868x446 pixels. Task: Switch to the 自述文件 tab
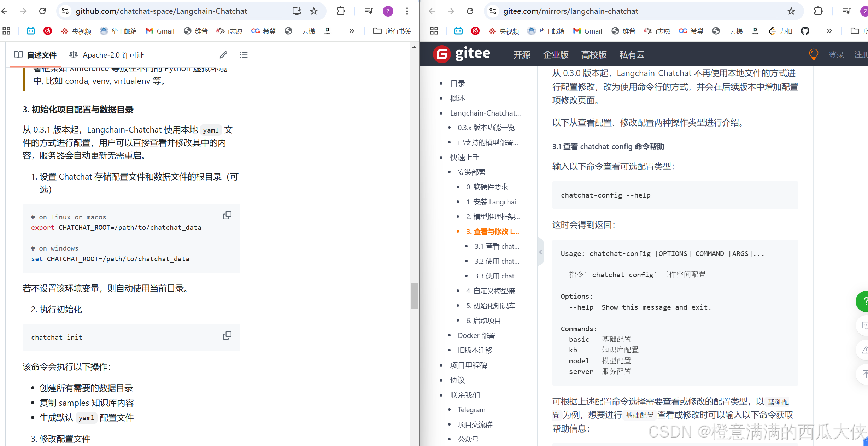(35, 55)
